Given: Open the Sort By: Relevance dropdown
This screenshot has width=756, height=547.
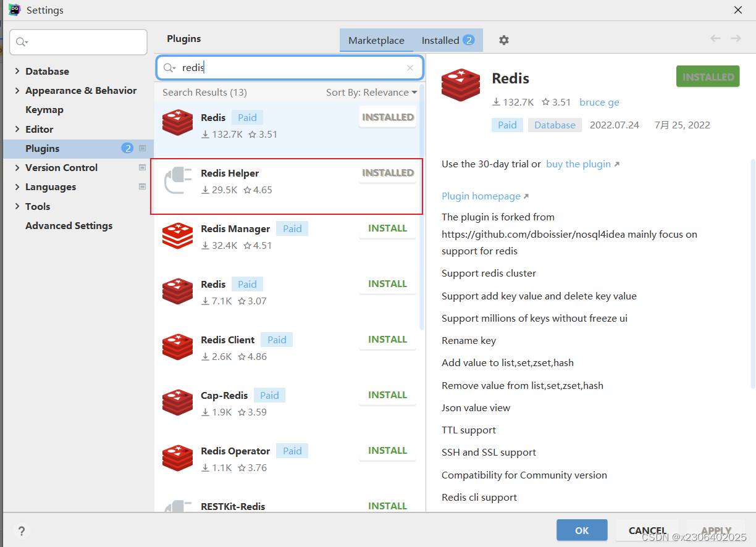Looking at the screenshot, I should [x=372, y=92].
